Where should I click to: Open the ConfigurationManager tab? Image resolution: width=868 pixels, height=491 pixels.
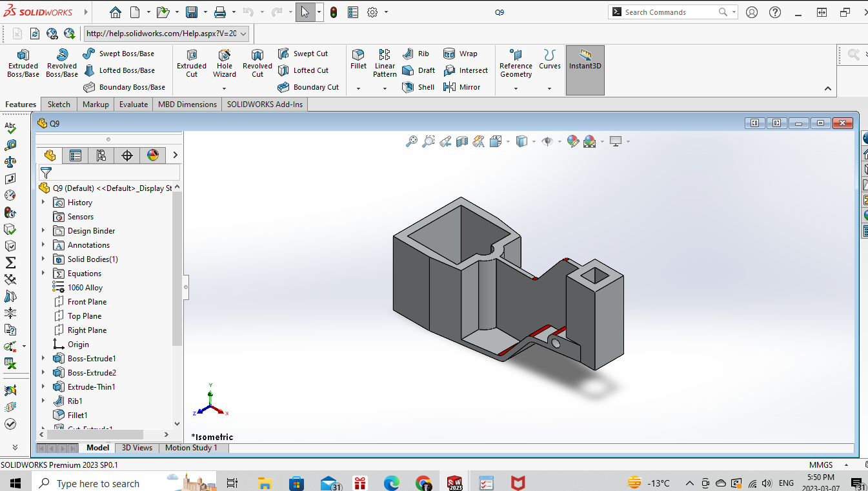click(x=101, y=155)
